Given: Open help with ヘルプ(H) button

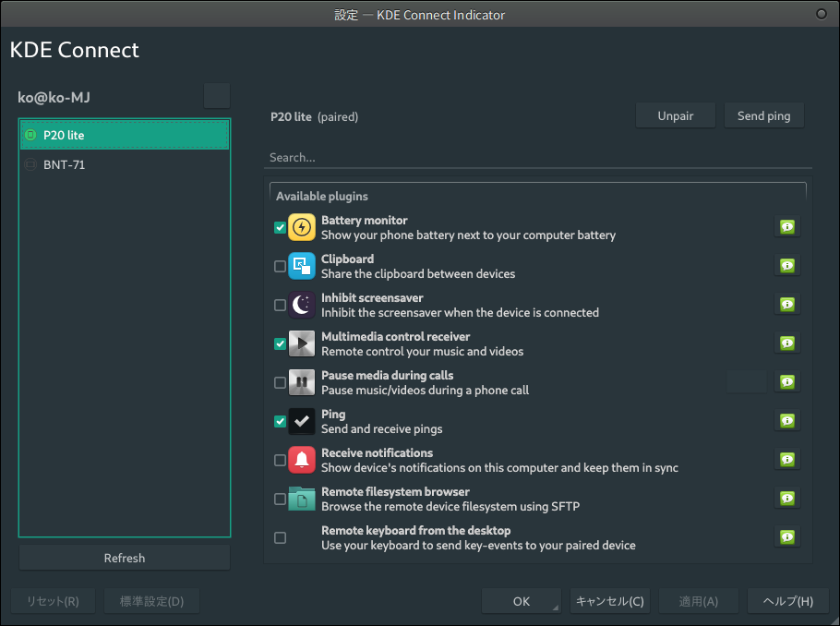Looking at the screenshot, I should 787,601.
